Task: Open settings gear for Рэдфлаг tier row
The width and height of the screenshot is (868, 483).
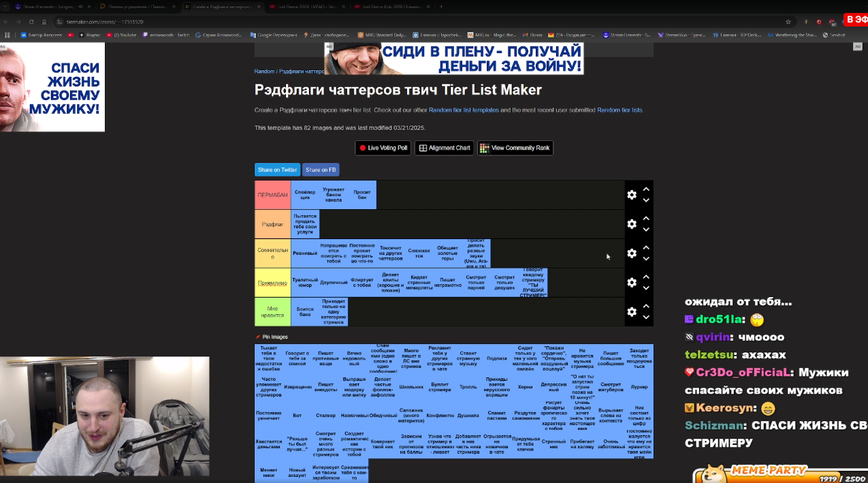Action: [632, 224]
